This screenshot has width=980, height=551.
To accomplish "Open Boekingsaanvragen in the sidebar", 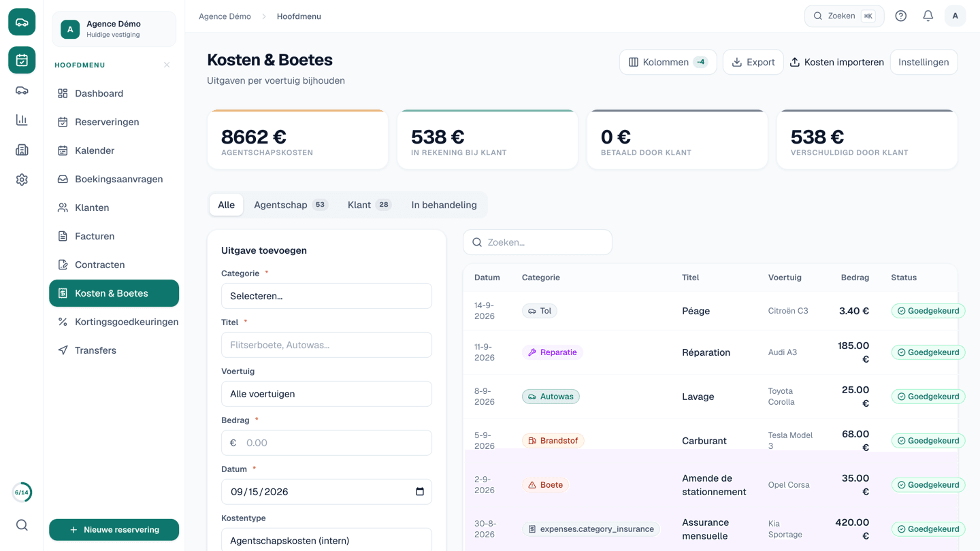I will [x=114, y=179].
